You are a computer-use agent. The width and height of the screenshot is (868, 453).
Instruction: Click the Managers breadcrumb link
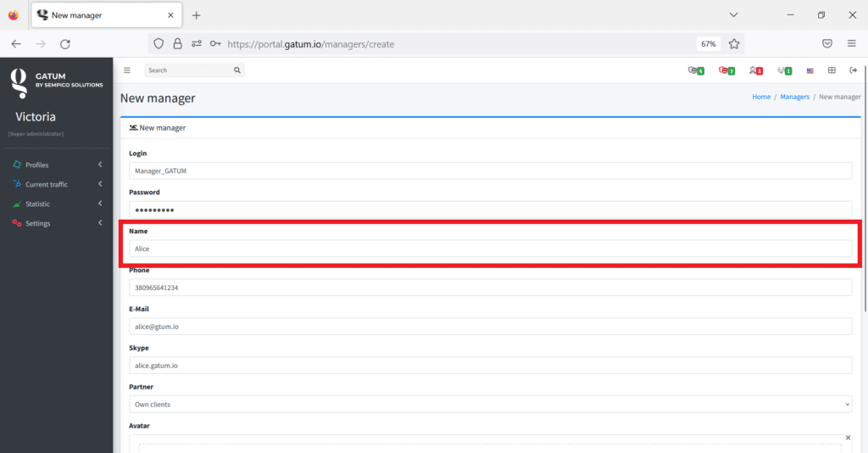pos(794,97)
